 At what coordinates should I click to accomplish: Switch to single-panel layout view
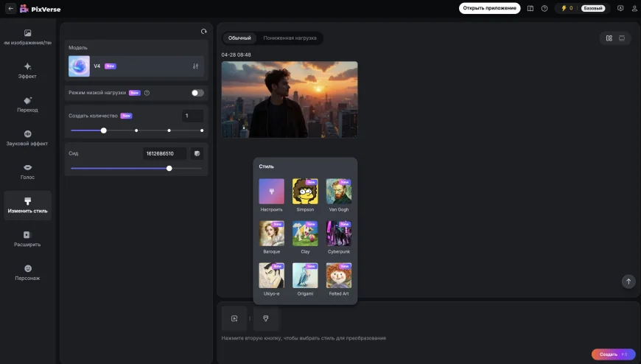(622, 38)
